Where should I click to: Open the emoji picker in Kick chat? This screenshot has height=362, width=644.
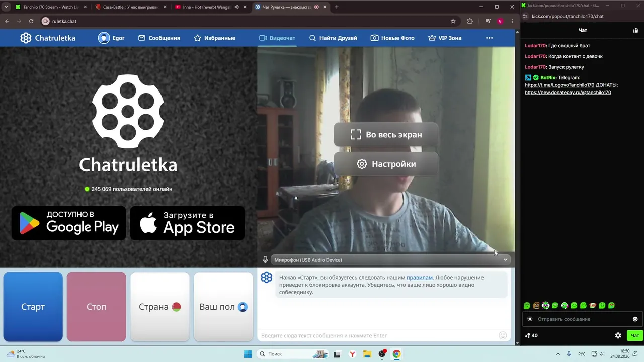635,319
